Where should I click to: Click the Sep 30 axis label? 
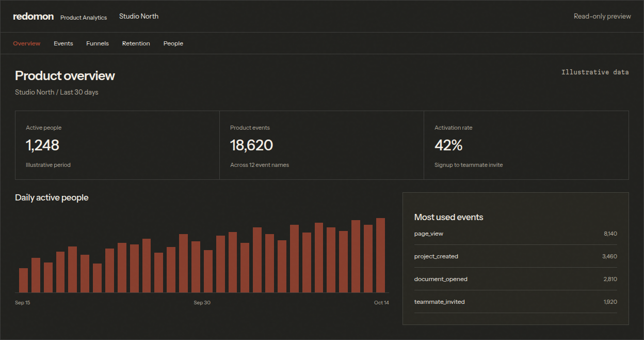202,303
